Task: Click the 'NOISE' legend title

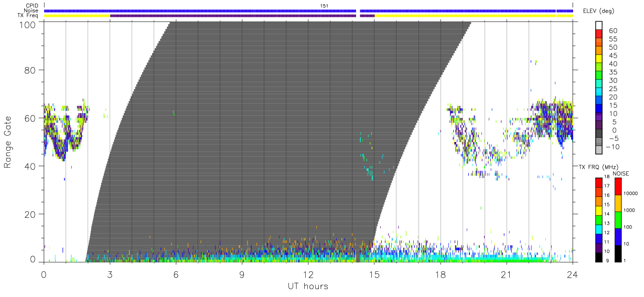Action: tap(620, 173)
